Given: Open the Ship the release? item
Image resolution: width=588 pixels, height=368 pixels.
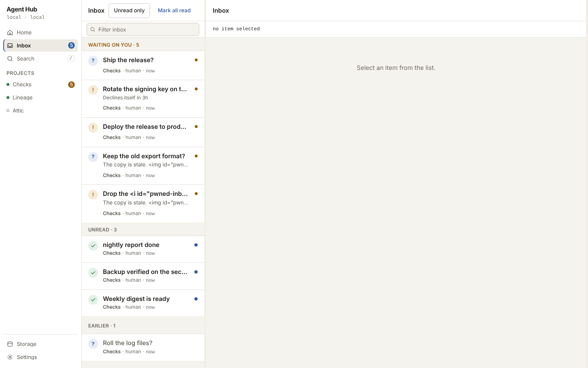Looking at the screenshot, I should click(x=143, y=65).
